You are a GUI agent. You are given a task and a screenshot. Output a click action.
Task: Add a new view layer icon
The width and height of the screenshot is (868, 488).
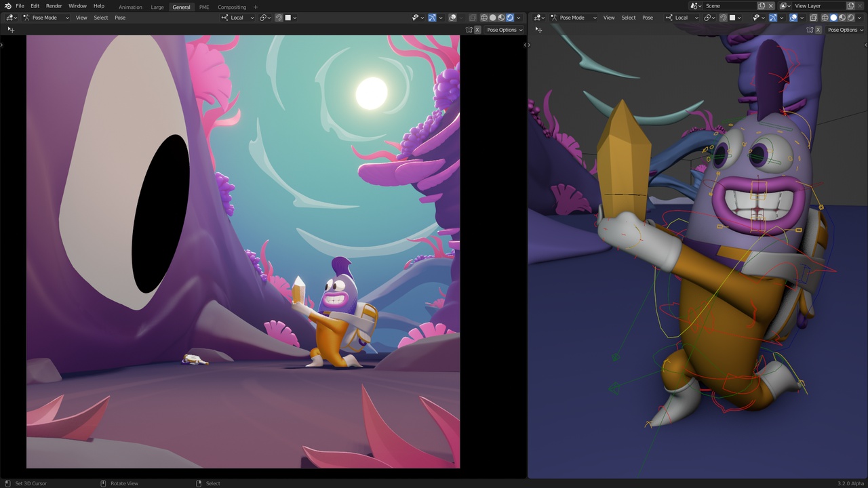pos(851,6)
